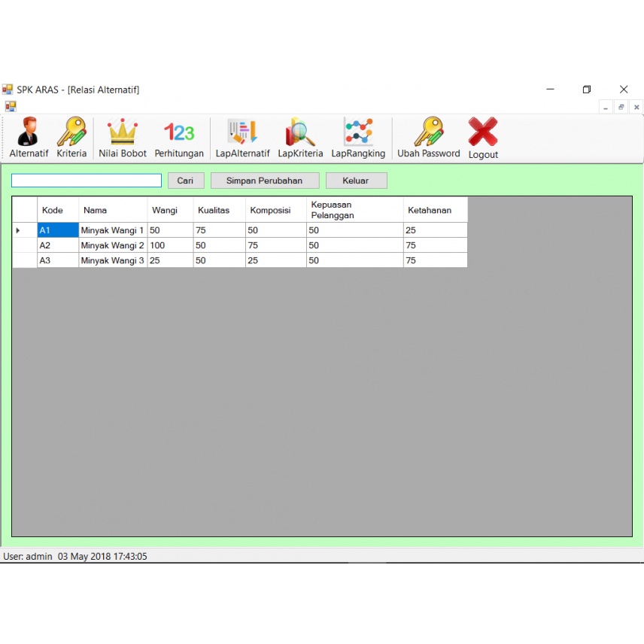Select the Kualitas value 75 in row A1
Viewport: 644px width, 644px height.
tap(220, 230)
